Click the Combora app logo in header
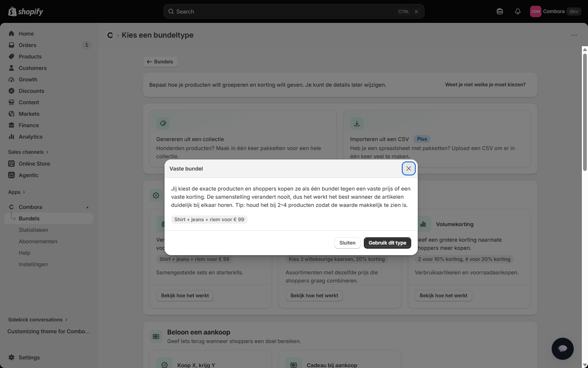 [x=110, y=35]
